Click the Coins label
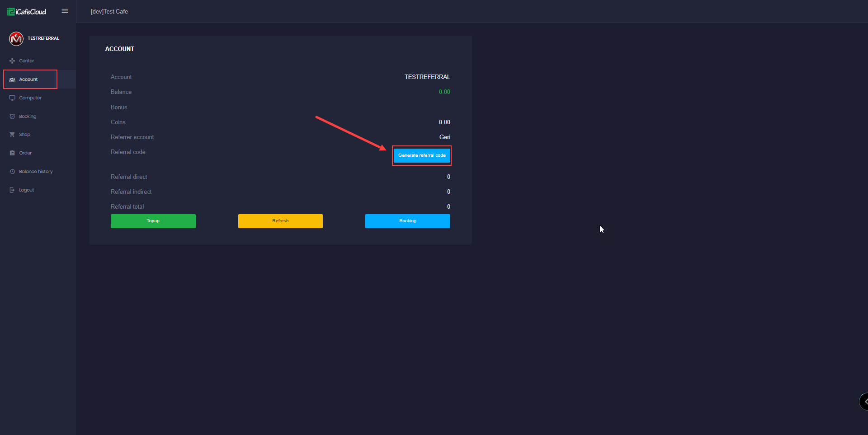This screenshot has height=435, width=868. tap(118, 122)
